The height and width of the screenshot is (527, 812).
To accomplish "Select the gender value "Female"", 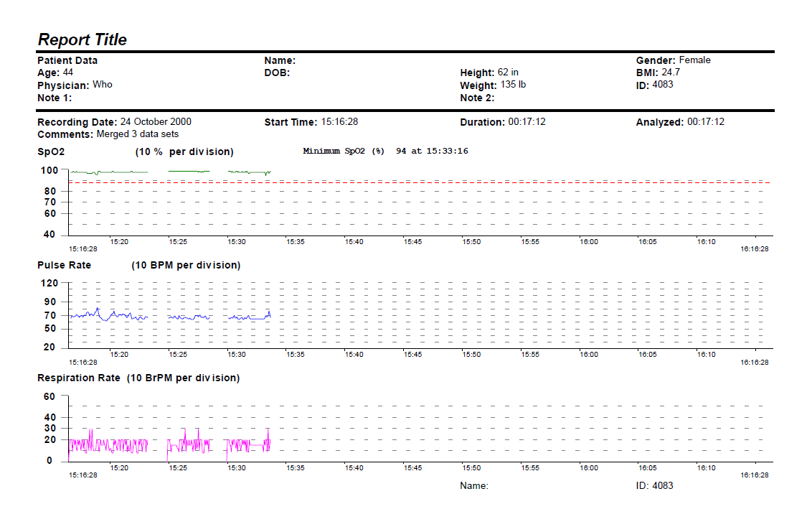I will pos(695,60).
